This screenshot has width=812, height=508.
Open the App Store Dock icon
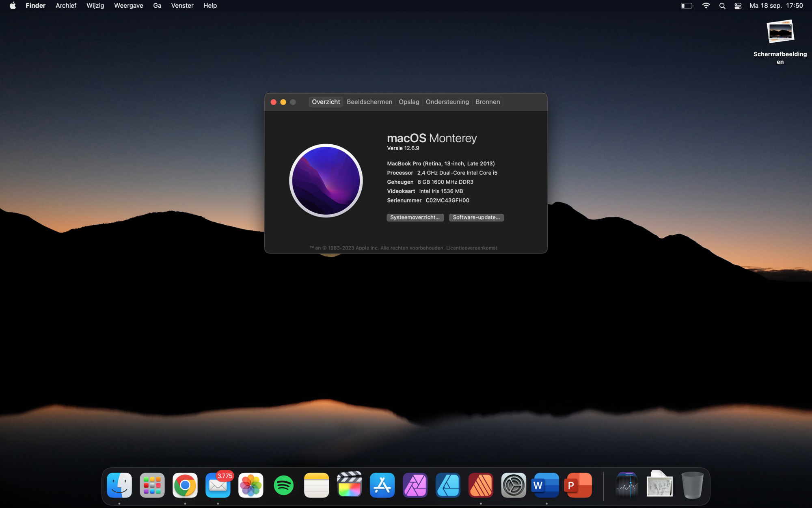[382, 485]
